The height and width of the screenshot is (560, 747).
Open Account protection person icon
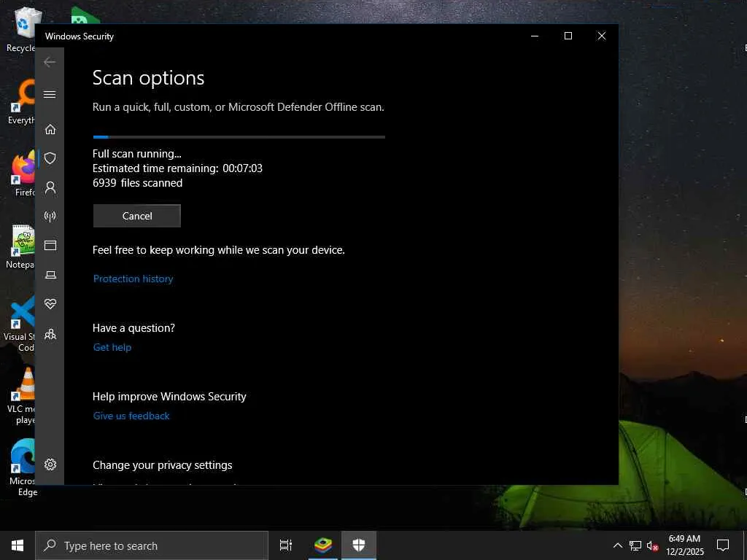coord(50,187)
